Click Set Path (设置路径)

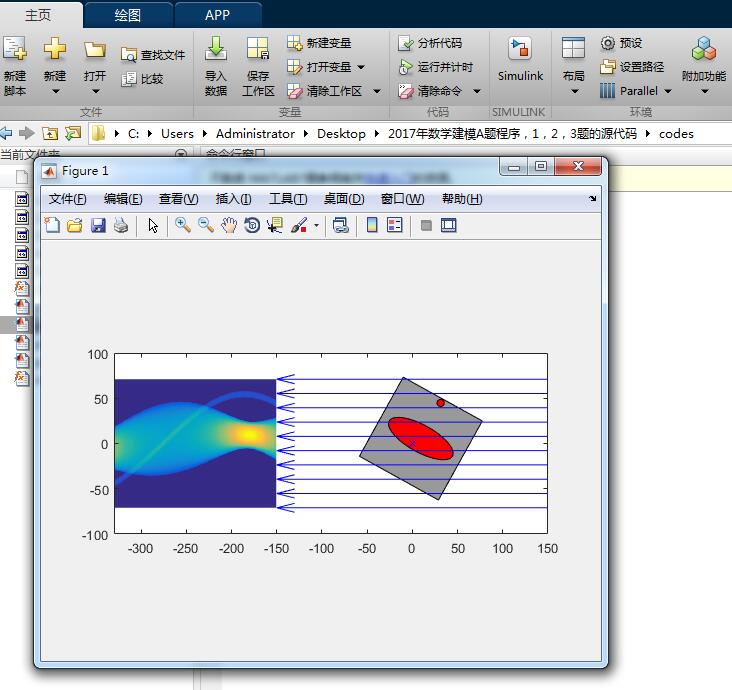pos(632,67)
